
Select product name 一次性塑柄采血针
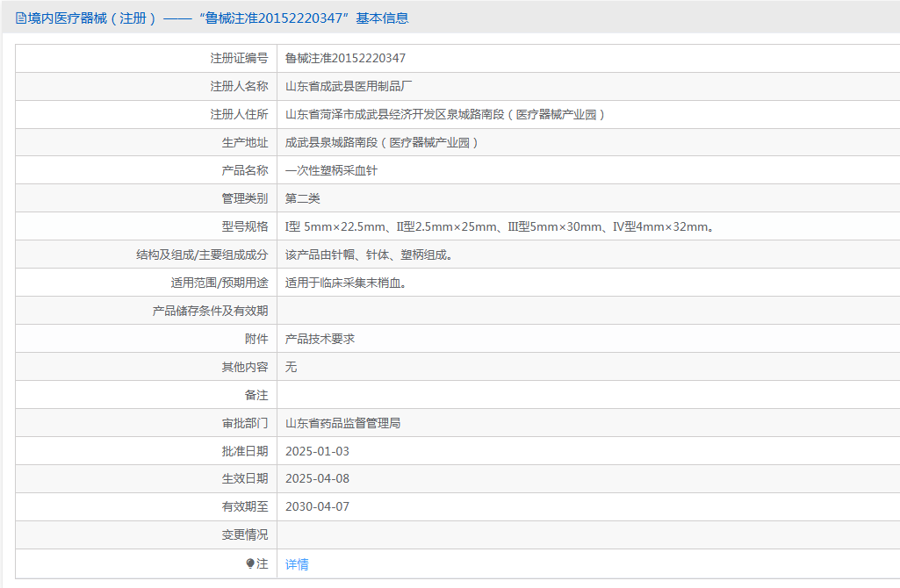pyautogui.click(x=331, y=170)
